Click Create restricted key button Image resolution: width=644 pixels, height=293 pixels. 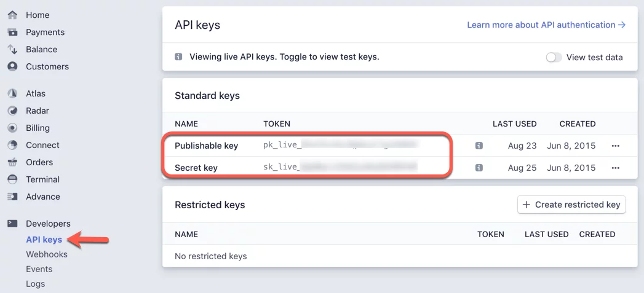(571, 205)
